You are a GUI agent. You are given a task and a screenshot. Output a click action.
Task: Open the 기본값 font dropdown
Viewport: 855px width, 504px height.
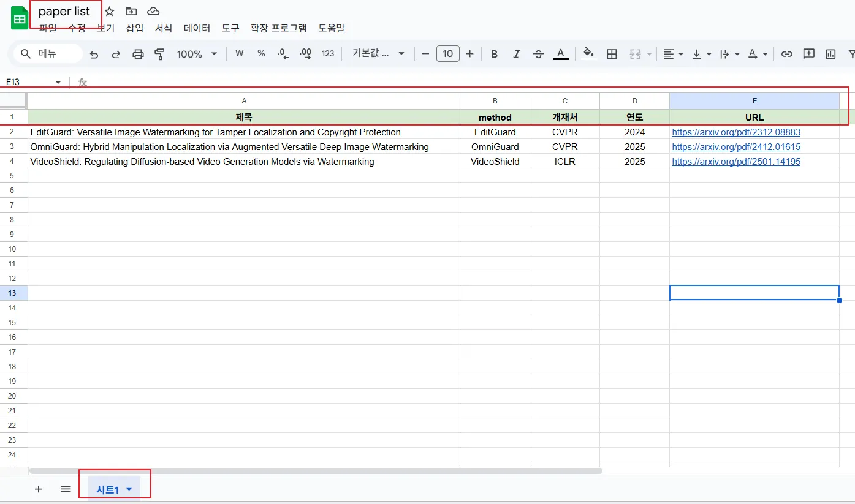coord(378,54)
